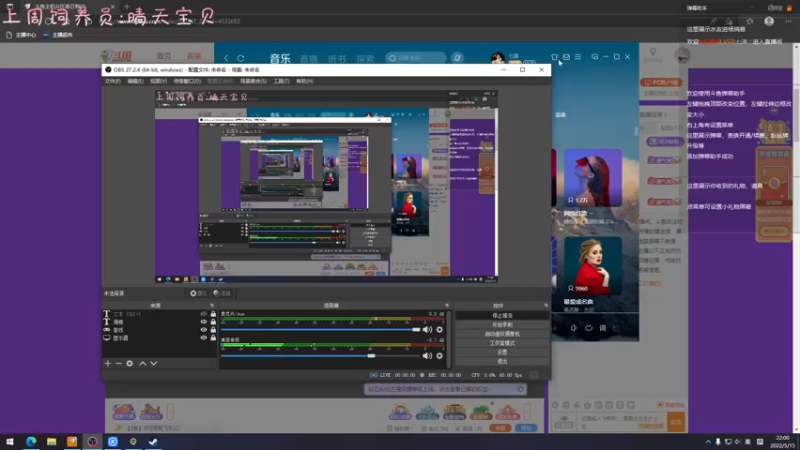Add a new source with the plus icon

pyautogui.click(x=108, y=363)
